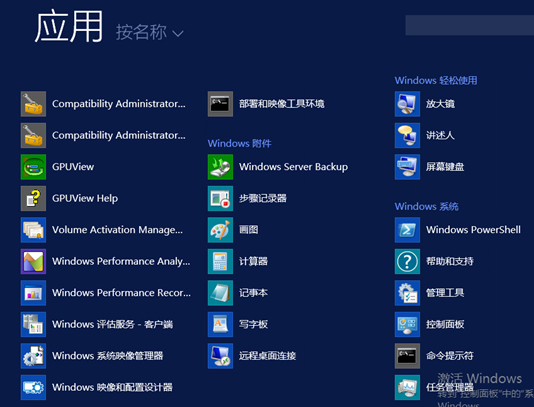
Task: Click the Windows PowerShell text label
Action: click(473, 230)
